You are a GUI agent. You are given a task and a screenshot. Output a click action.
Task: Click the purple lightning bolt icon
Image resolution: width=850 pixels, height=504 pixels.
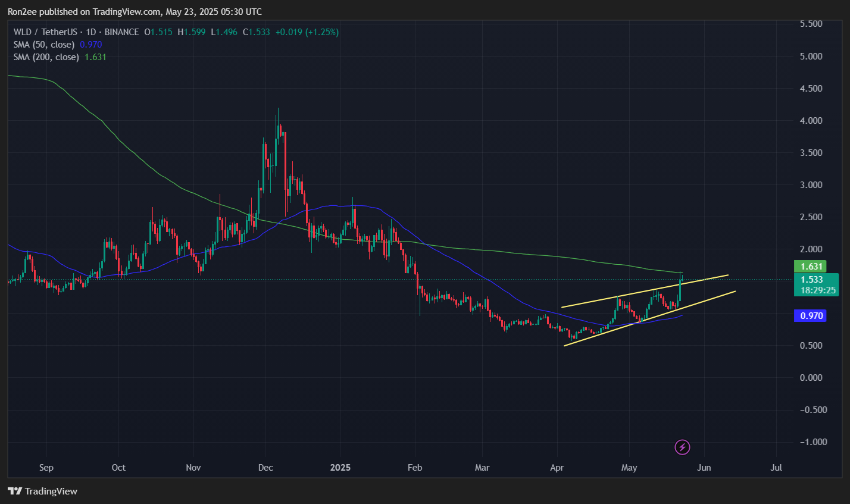(682, 446)
